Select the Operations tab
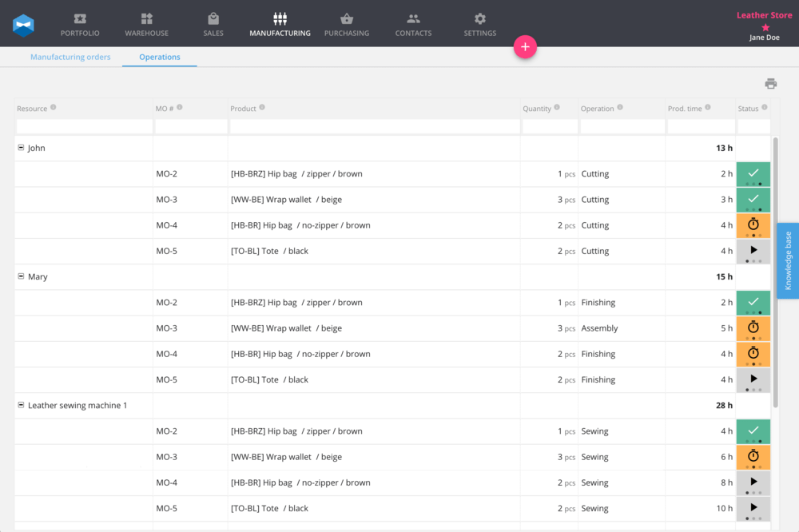 pyautogui.click(x=159, y=58)
